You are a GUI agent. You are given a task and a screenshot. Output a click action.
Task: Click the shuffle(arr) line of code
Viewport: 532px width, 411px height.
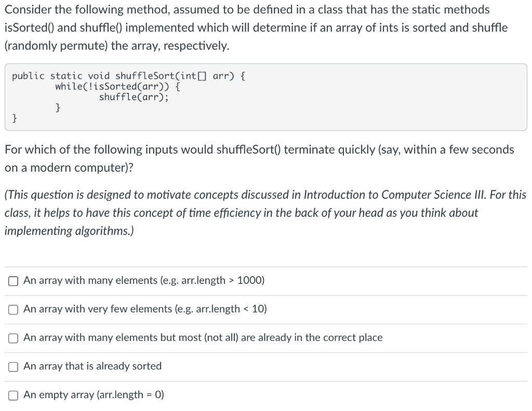tap(132, 97)
